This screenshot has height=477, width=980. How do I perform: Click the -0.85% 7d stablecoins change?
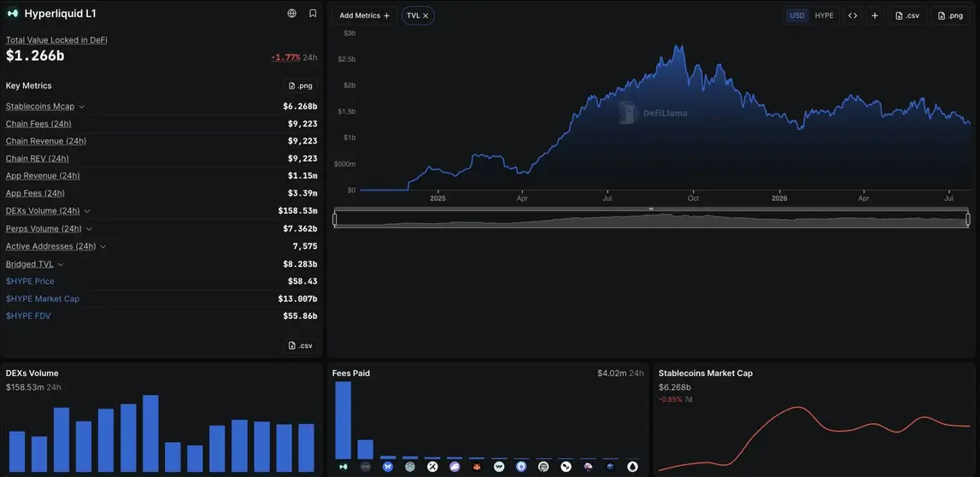coord(676,399)
